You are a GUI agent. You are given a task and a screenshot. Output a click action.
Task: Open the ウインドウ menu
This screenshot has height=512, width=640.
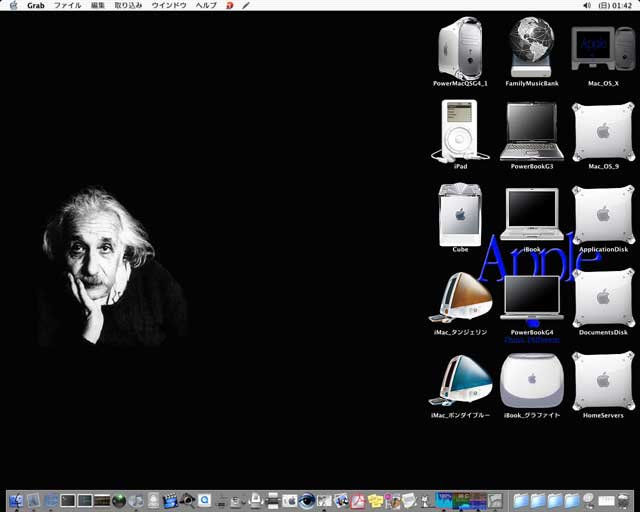169,6
